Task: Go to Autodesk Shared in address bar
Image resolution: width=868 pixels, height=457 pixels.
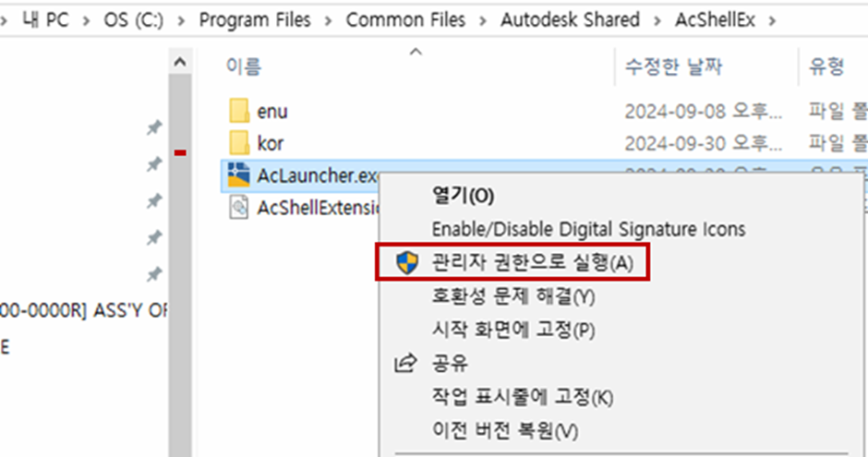Action: 570,20
